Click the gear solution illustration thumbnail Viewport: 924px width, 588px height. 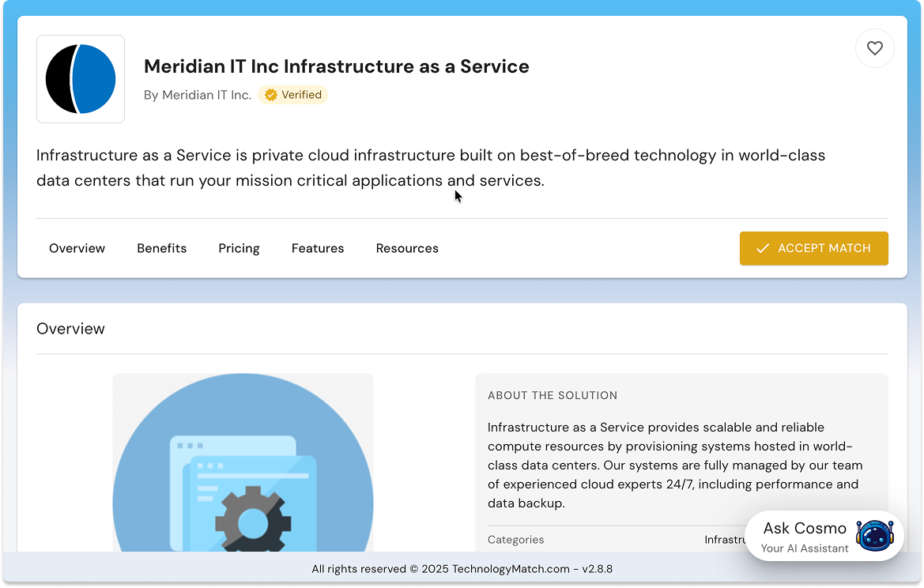pyautogui.click(x=243, y=462)
